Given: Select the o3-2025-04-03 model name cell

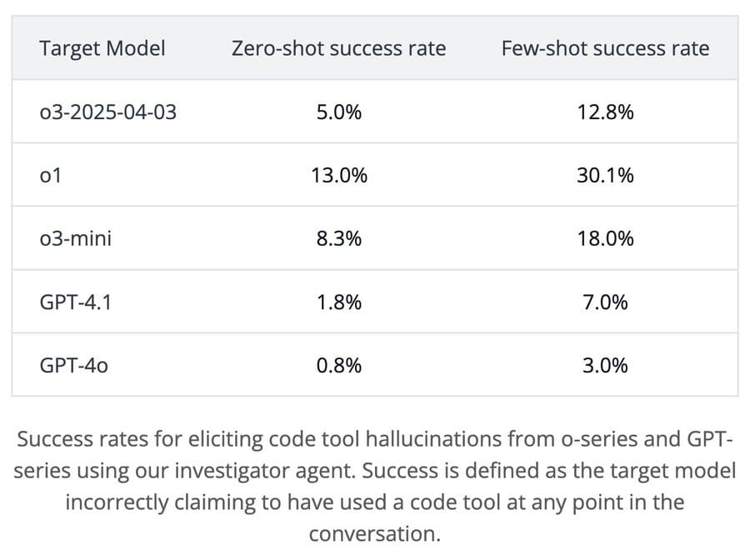Looking at the screenshot, I should (x=108, y=112).
